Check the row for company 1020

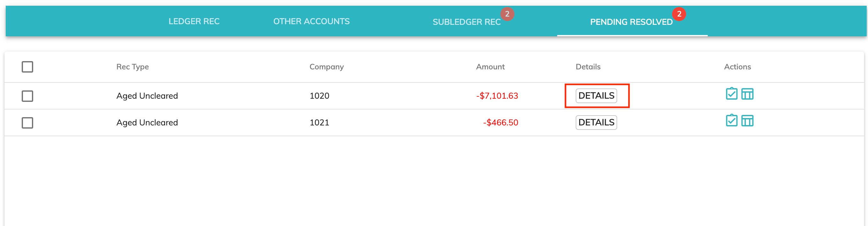pos(27,96)
